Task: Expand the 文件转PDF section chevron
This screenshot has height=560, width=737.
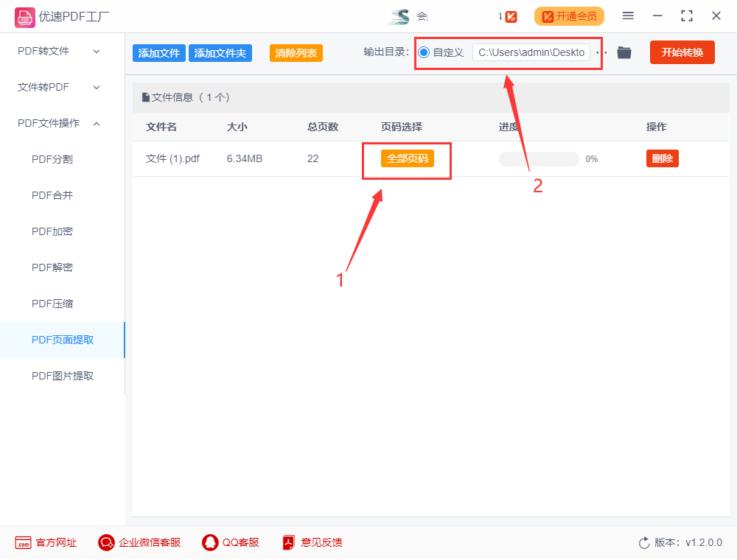Action: pyautogui.click(x=97, y=88)
